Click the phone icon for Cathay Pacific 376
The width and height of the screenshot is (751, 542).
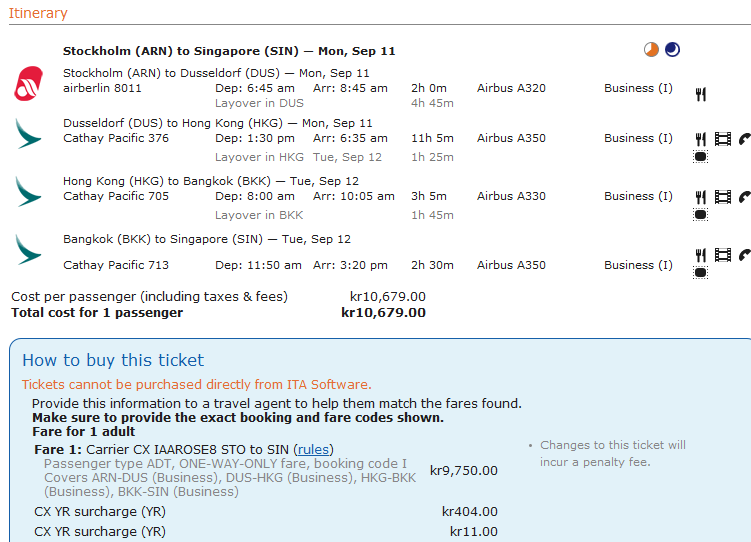(x=744, y=139)
